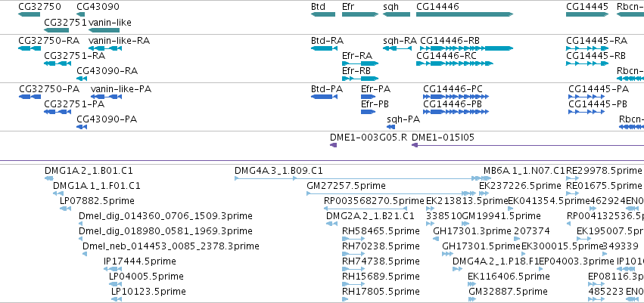This screenshot has width=644, height=303.
Task: Click the sqh-PA protein feature
Action: coord(391,127)
